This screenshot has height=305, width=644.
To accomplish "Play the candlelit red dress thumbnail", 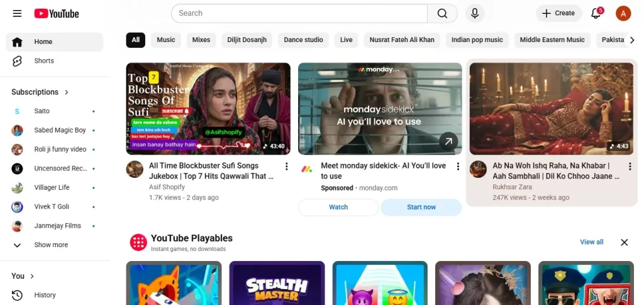I will (x=551, y=109).
